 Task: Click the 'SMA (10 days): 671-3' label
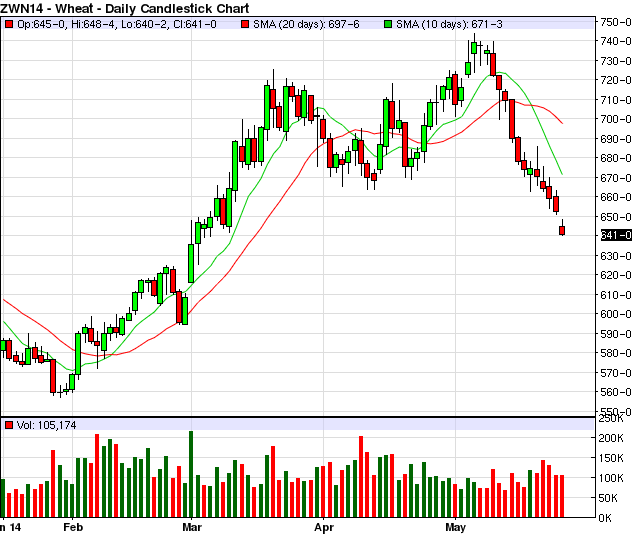click(449, 24)
